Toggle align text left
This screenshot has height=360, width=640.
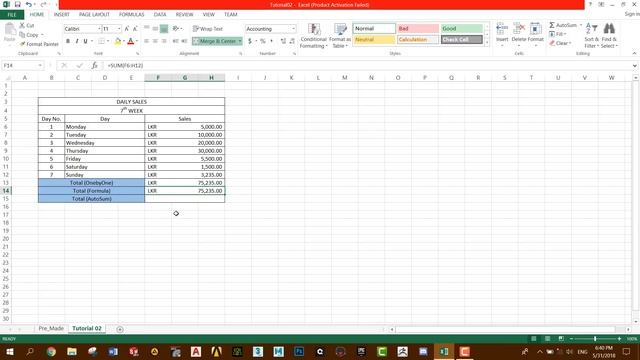click(147, 41)
